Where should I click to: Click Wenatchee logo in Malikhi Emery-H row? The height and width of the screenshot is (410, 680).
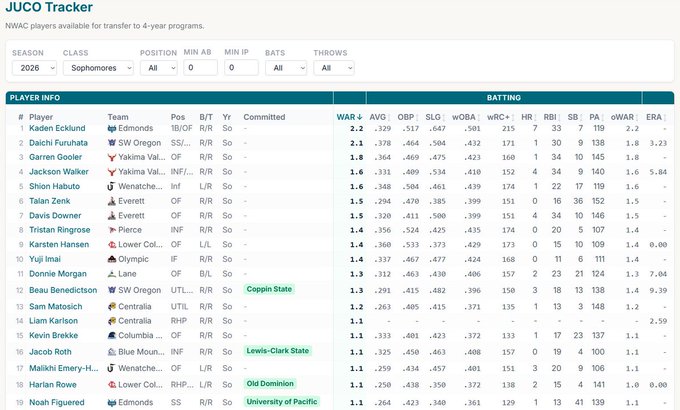111,368
